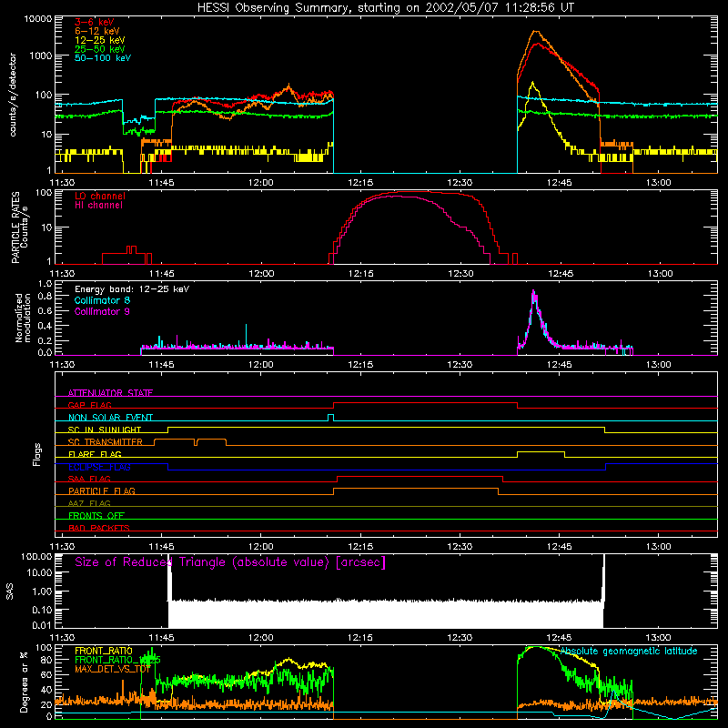Screen dimensions: 728x728
Task: Click the Flags panel axis label
Action: click(x=36, y=455)
